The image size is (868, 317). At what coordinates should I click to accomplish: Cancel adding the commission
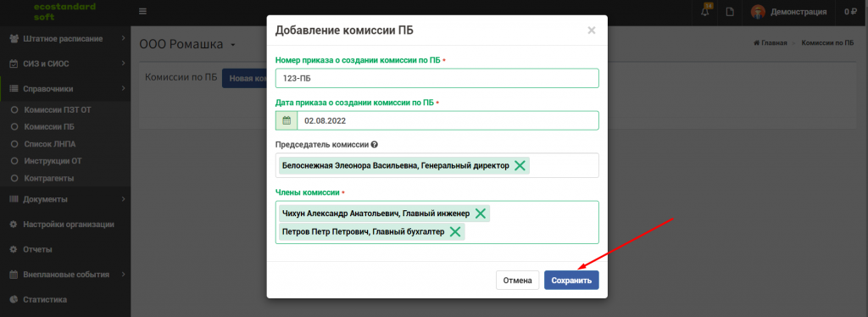coord(518,280)
